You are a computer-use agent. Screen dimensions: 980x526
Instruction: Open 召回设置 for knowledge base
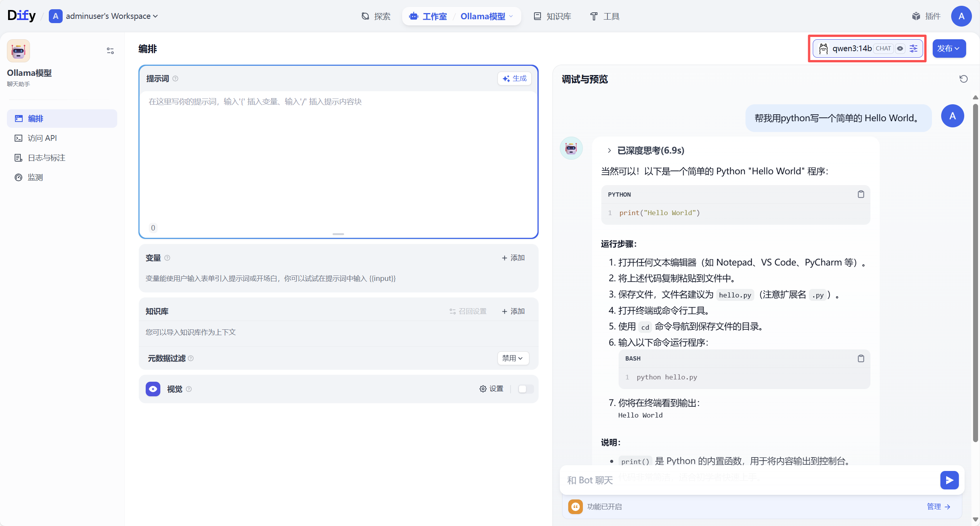click(x=468, y=311)
